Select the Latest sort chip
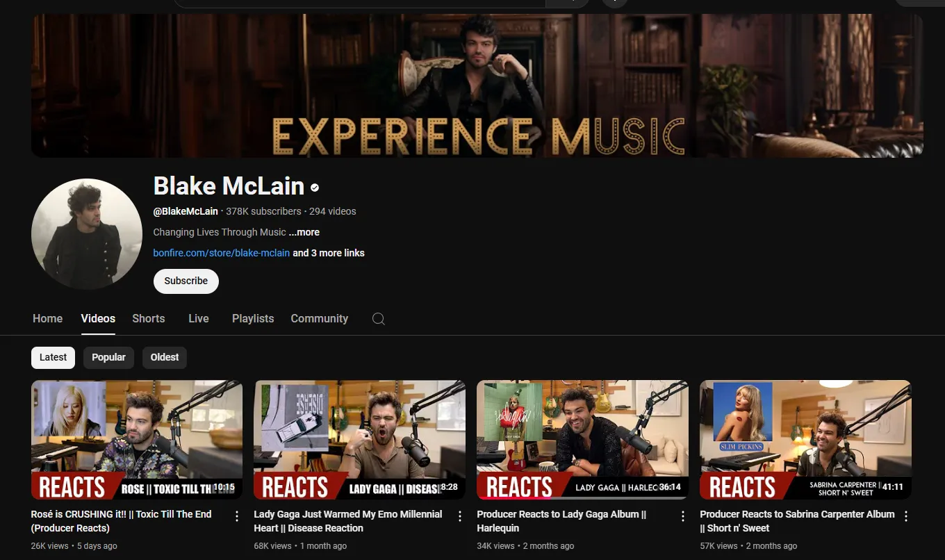945x560 pixels. (x=54, y=357)
